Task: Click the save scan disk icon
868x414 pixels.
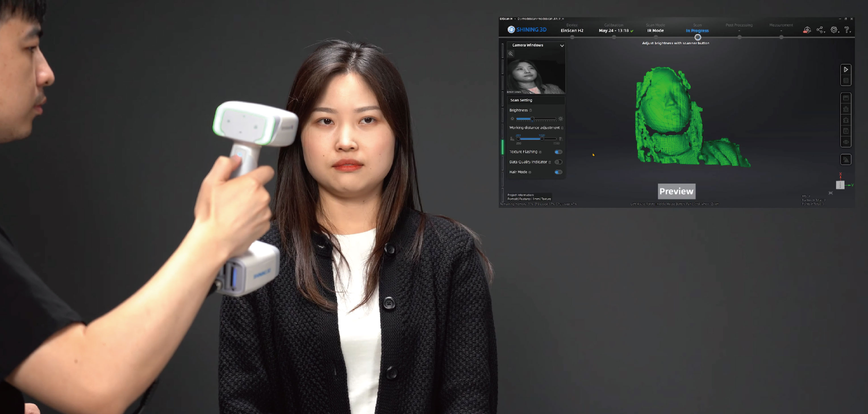Action: [x=846, y=131]
